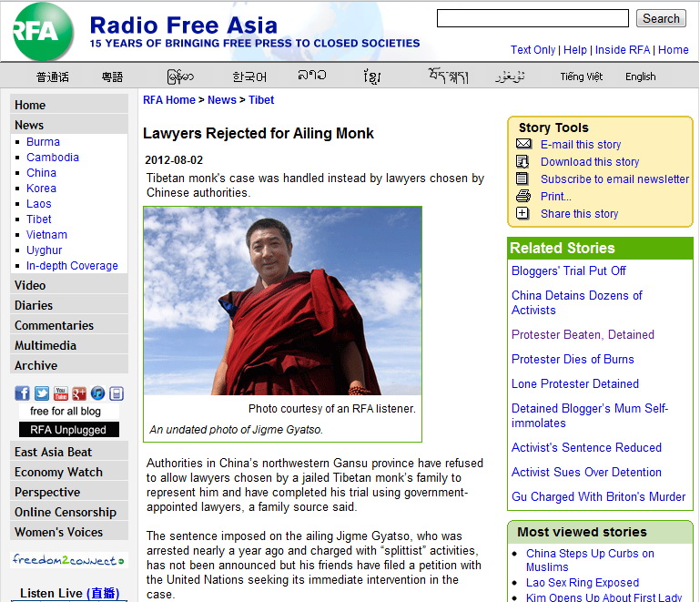Open the RFA Unplugged button

tap(69, 430)
